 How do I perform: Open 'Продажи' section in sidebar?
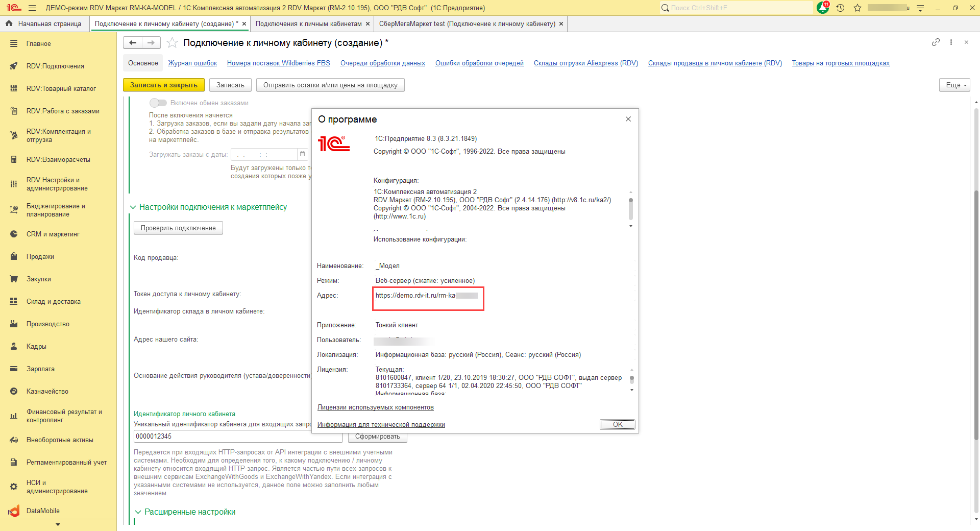[x=40, y=257]
